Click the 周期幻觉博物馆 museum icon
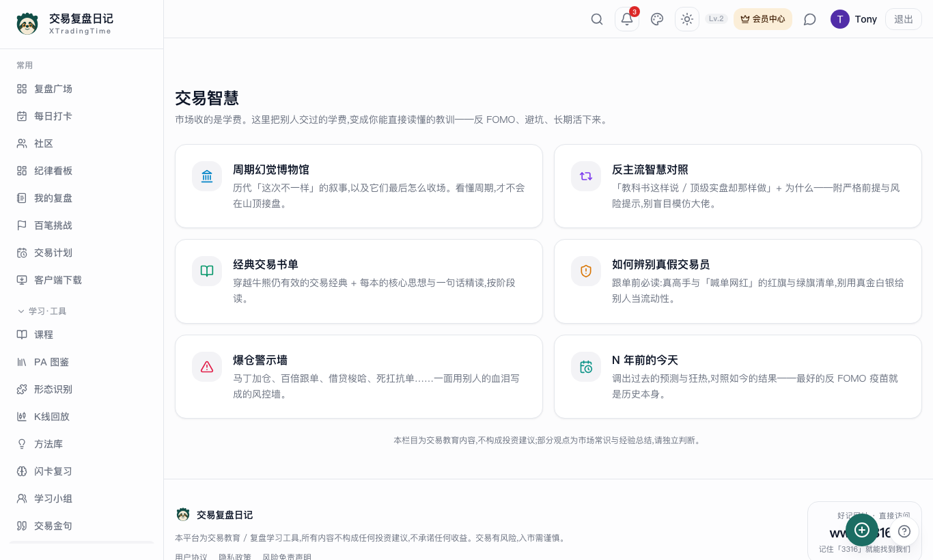Viewport: 933px width, 560px height. click(207, 176)
